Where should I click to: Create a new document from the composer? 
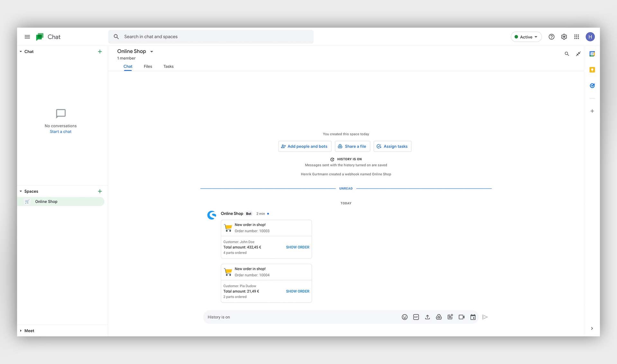coord(450,317)
